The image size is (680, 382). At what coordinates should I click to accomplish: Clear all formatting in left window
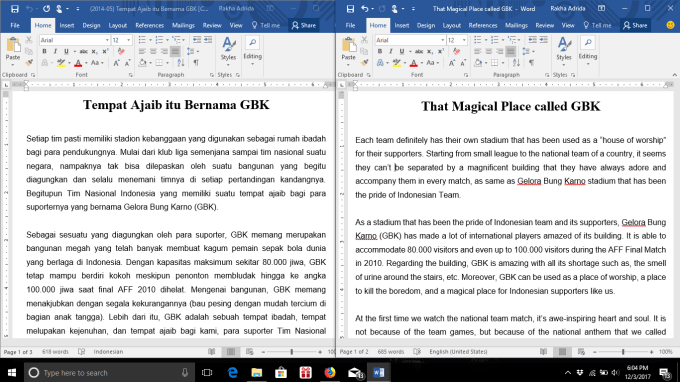pyautogui.click(x=121, y=52)
